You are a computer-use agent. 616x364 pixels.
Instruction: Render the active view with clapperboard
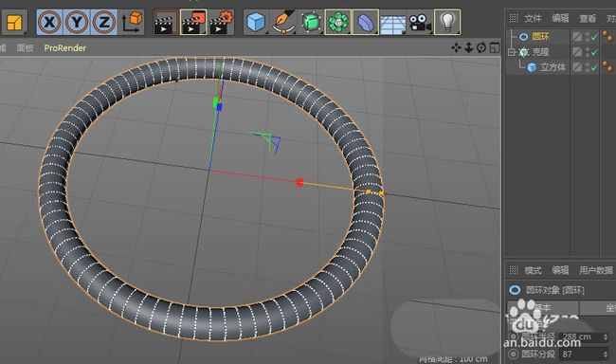click(166, 23)
